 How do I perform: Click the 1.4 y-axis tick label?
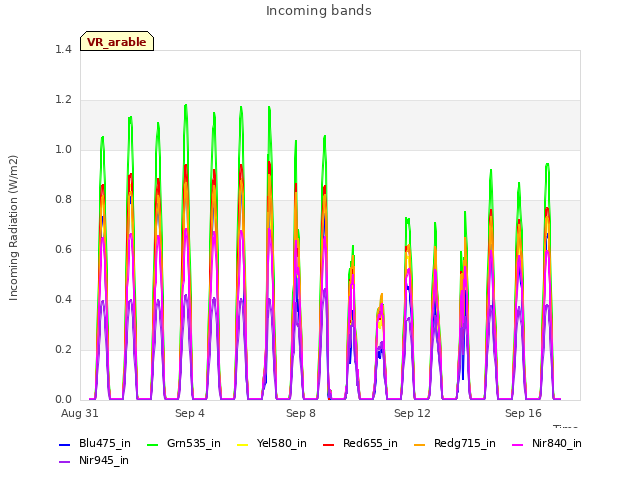63,49
